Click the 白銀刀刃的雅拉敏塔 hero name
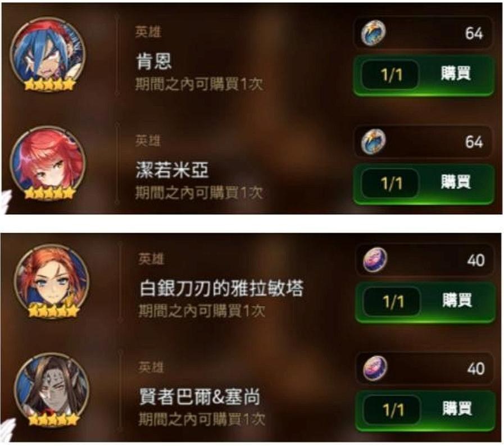Image resolution: width=504 pixels, height=446 pixels. pos(221,288)
